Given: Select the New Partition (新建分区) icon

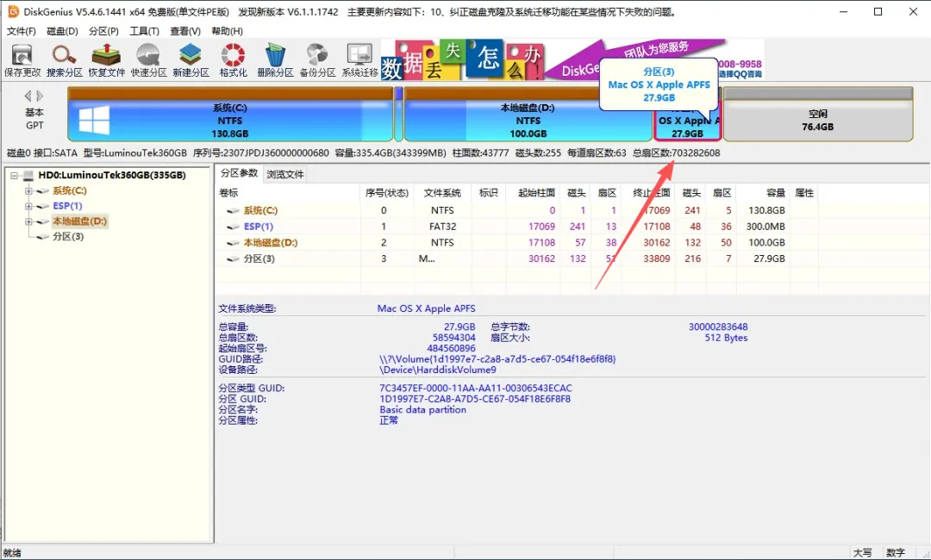Looking at the screenshot, I should tap(191, 60).
